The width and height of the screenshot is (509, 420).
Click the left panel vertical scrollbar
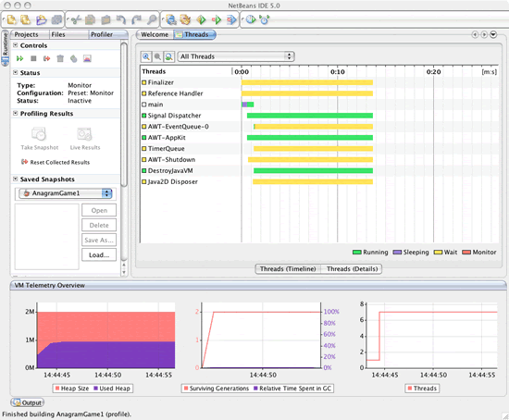tap(124, 114)
